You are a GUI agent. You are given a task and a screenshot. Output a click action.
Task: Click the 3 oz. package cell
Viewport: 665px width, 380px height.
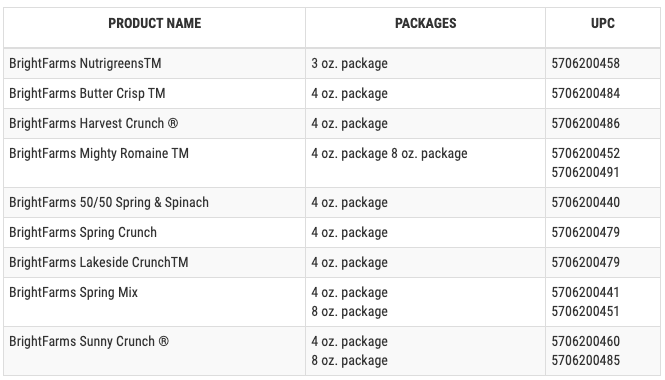coord(425,63)
